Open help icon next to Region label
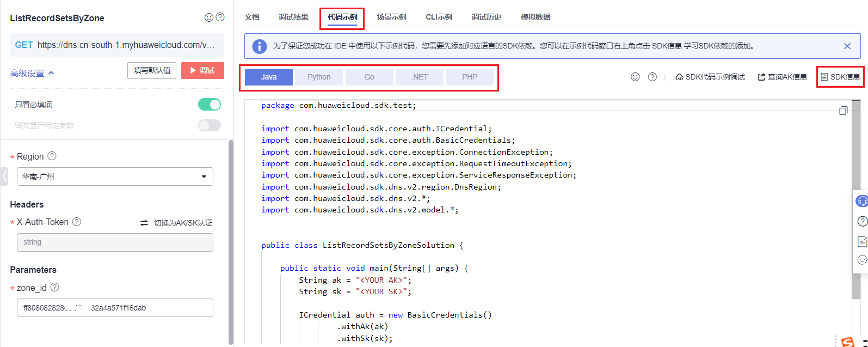Image resolution: width=868 pixels, height=347 pixels. (x=52, y=156)
